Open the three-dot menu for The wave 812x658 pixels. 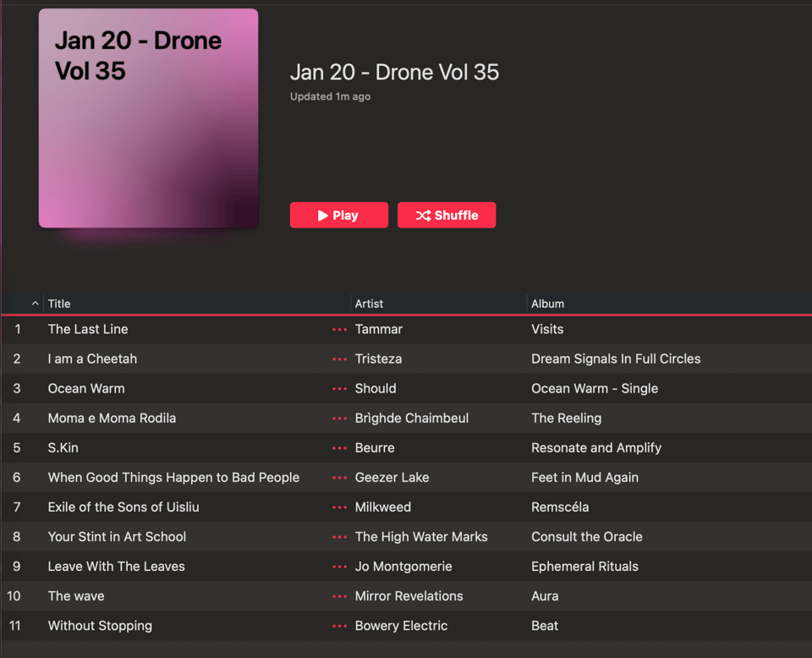pos(340,596)
